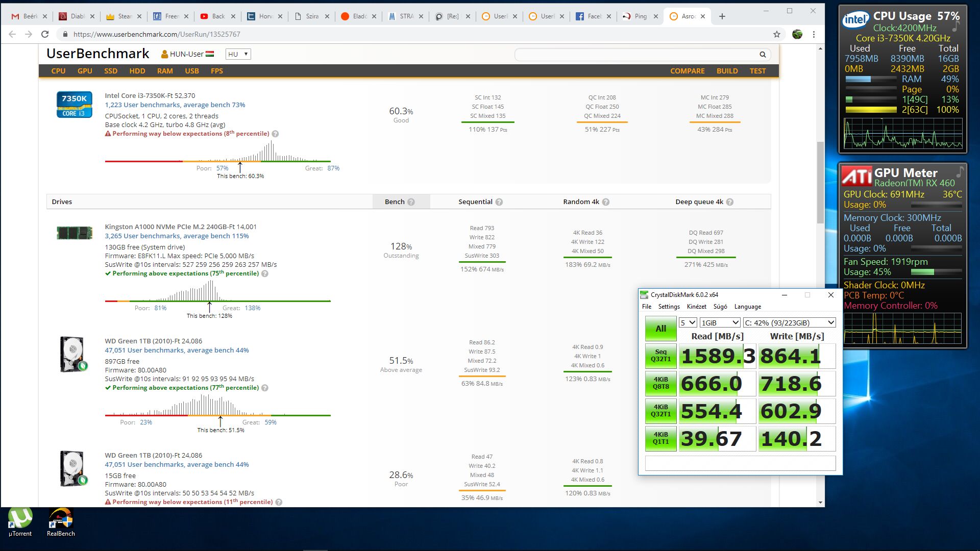Open the C: 42% drive selection dropdown
This screenshot has width=980, height=551.
[x=790, y=323]
